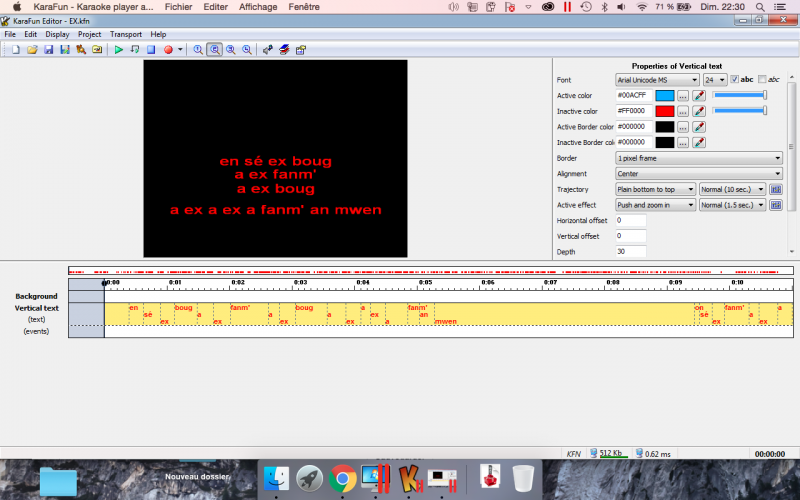The width and height of the screenshot is (800, 500).
Task: Click the red Record button
Action: [x=168, y=49]
